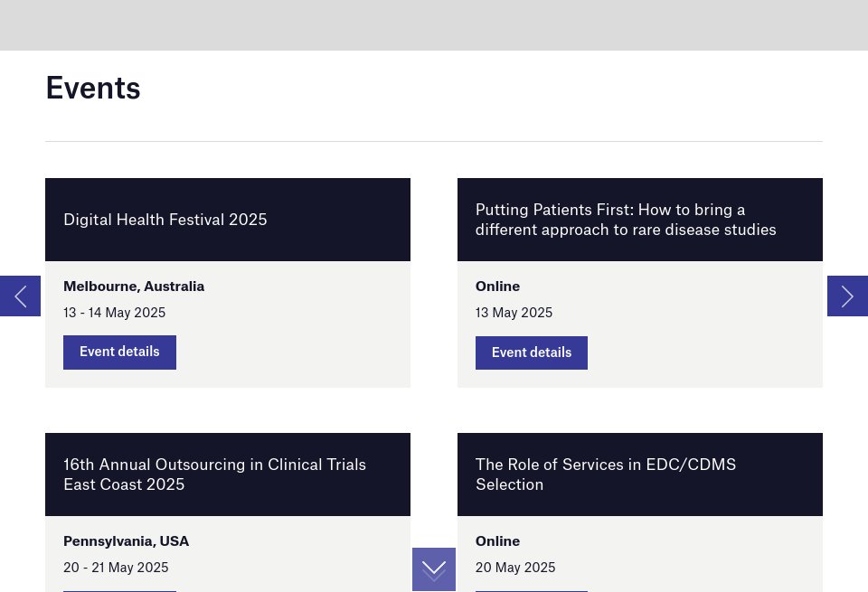Click the Events section heading
This screenshot has width=868, height=592.
93,88
